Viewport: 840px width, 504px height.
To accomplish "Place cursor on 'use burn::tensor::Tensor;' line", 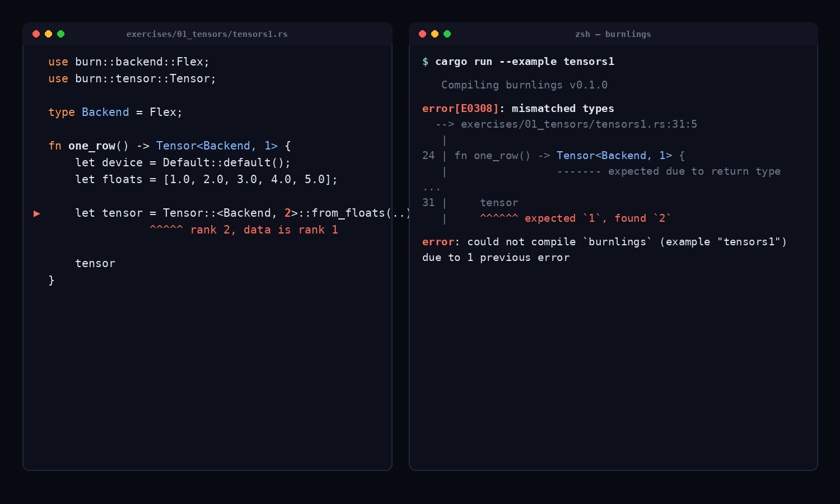I will [132, 78].
